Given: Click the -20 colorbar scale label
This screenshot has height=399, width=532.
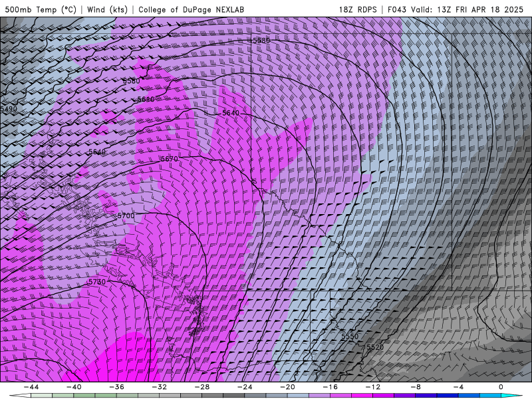Looking at the screenshot, I should [x=287, y=387].
